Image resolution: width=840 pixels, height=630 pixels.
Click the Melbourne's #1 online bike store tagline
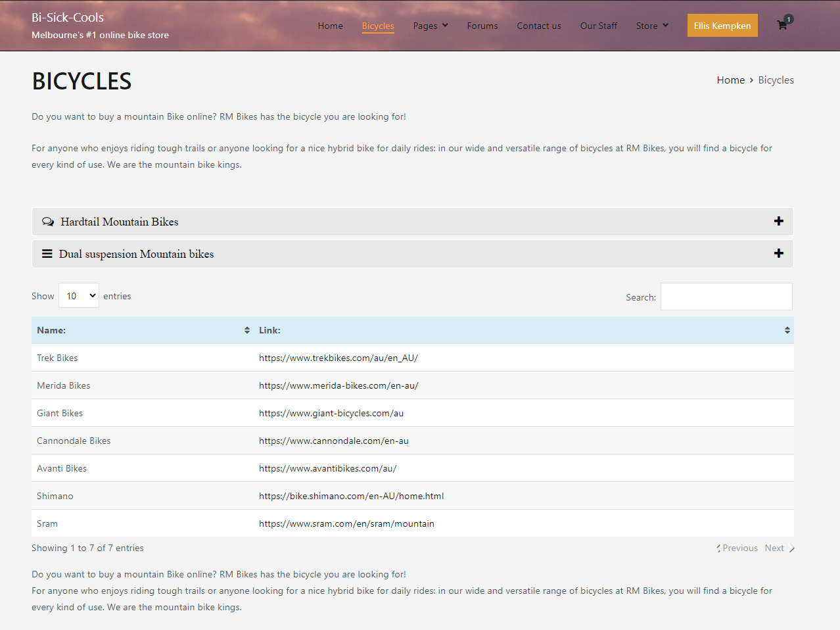point(100,35)
